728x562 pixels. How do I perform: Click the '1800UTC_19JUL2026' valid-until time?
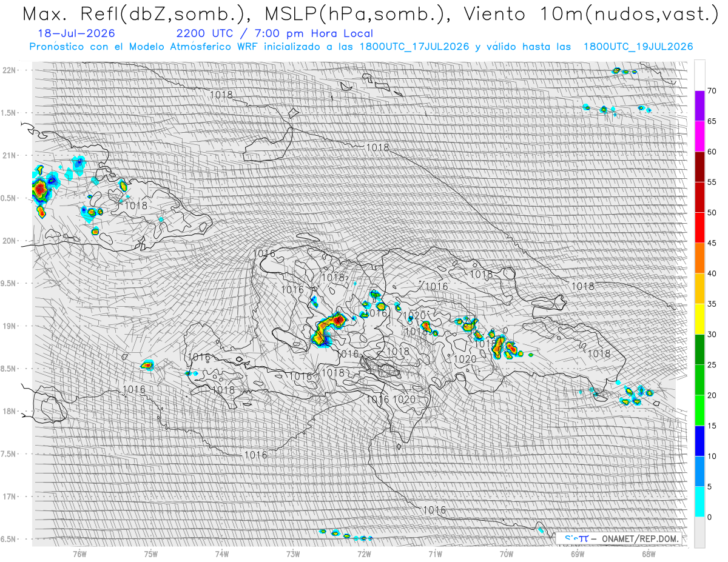[x=638, y=47]
